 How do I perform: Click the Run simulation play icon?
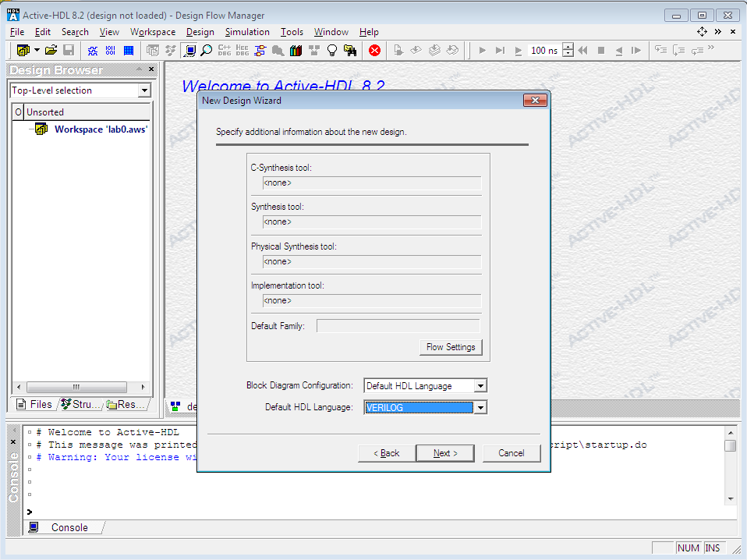(x=482, y=51)
